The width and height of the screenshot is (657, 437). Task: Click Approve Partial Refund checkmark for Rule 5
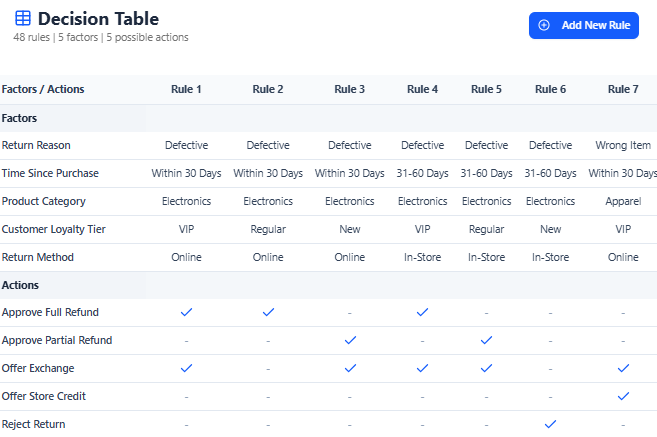pyautogui.click(x=486, y=340)
